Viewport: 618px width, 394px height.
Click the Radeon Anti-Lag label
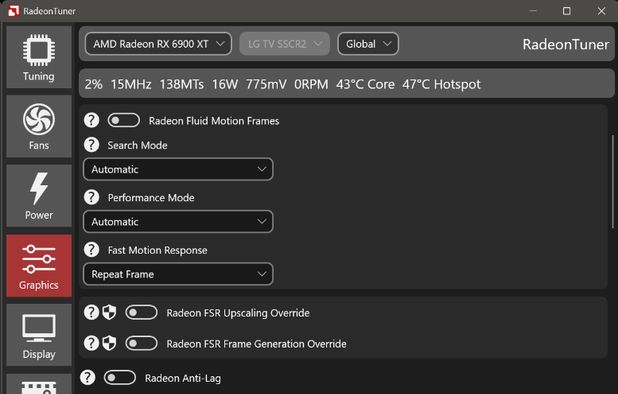tap(183, 378)
